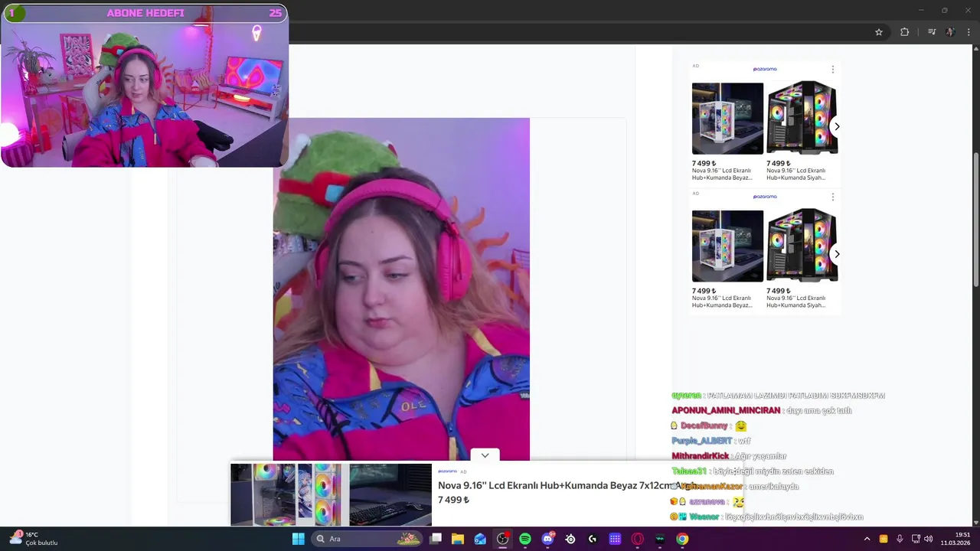Open OBS Studio from the taskbar

click(502, 539)
